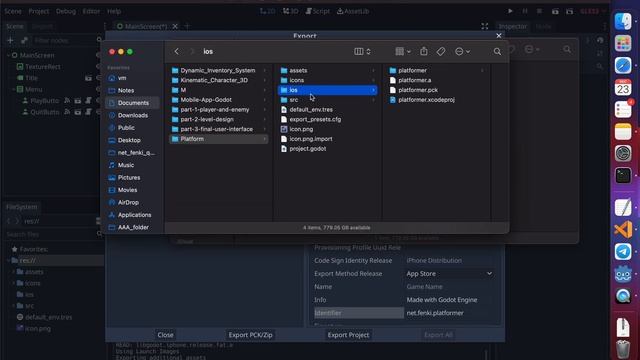Click the Identifier field net.fenki.platformer

[x=449, y=313]
